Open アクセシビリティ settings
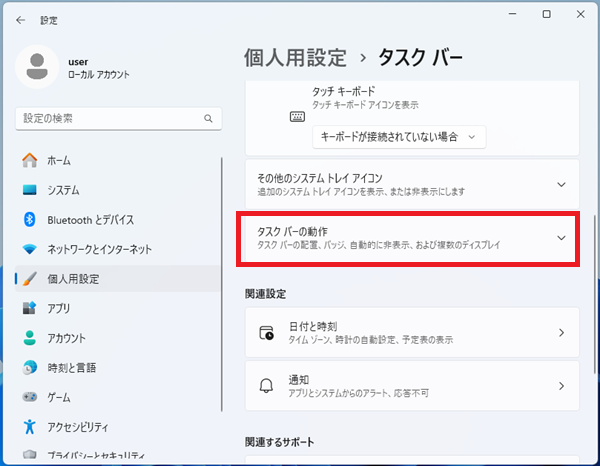This screenshot has width=600, height=466. (79, 426)
